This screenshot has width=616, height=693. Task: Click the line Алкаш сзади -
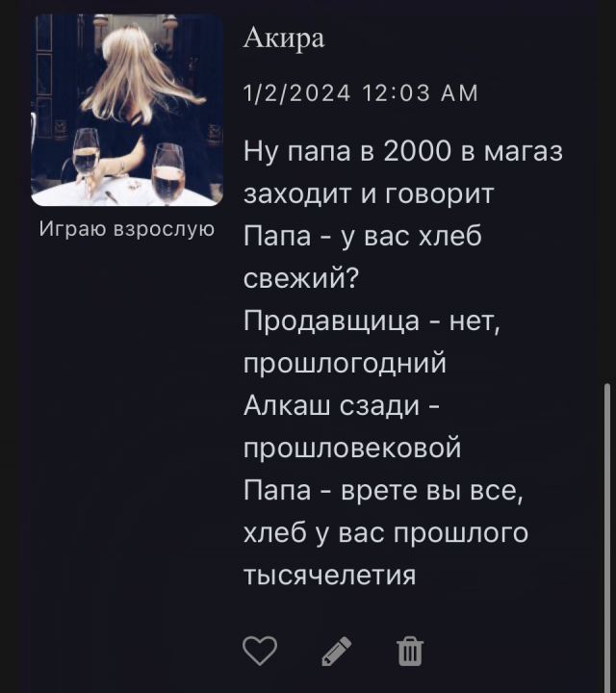[x=341, y=405]
